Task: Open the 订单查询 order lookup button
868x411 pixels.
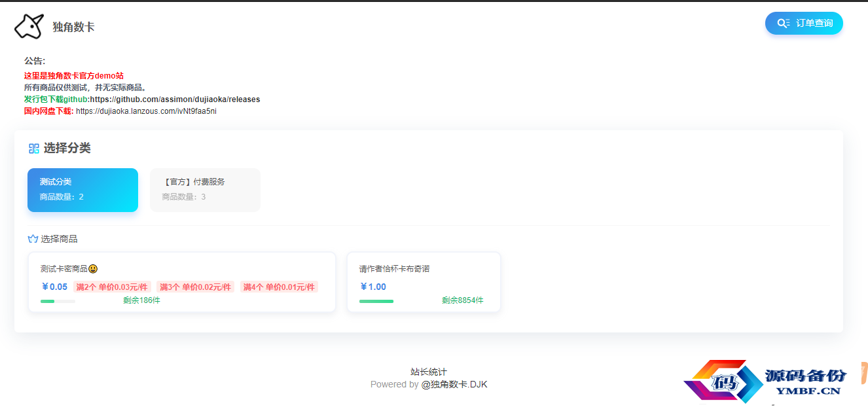Action: [804, 23]
